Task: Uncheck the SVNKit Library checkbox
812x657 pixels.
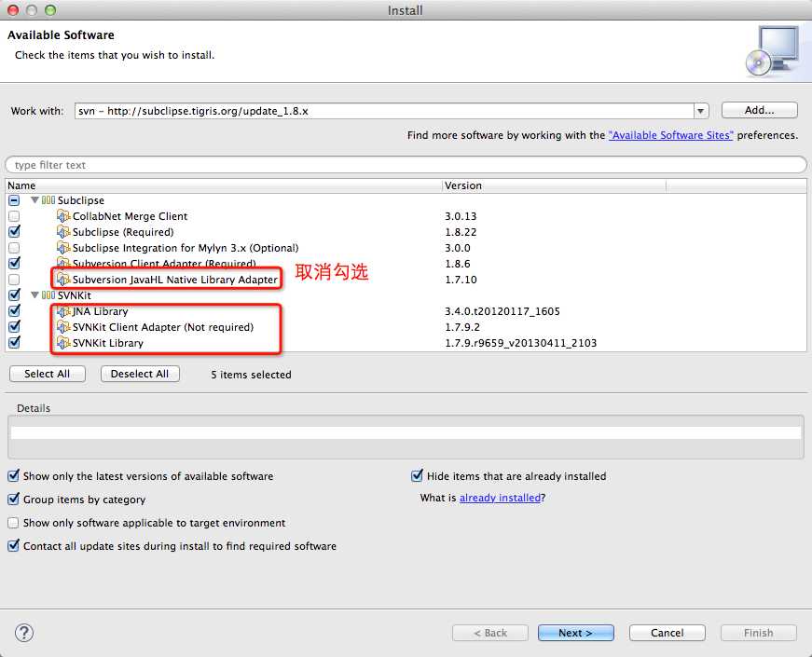Action: (14, 343)
